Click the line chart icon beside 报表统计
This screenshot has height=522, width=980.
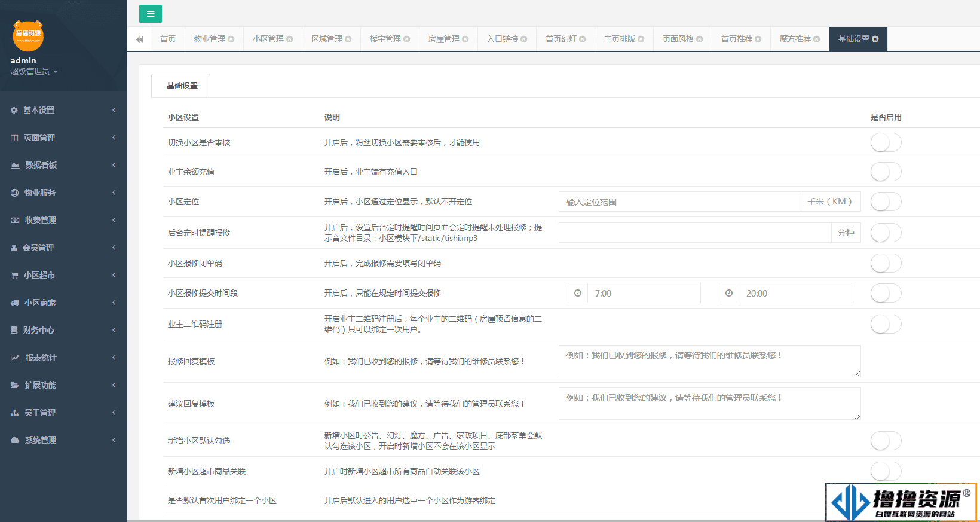coord(15,358)
